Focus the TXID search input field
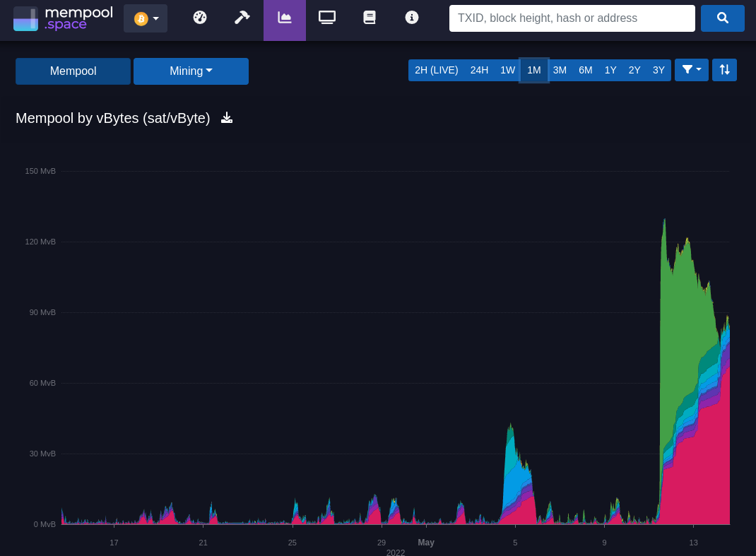Viewport: 756px width, 556px height. (572, 18)
